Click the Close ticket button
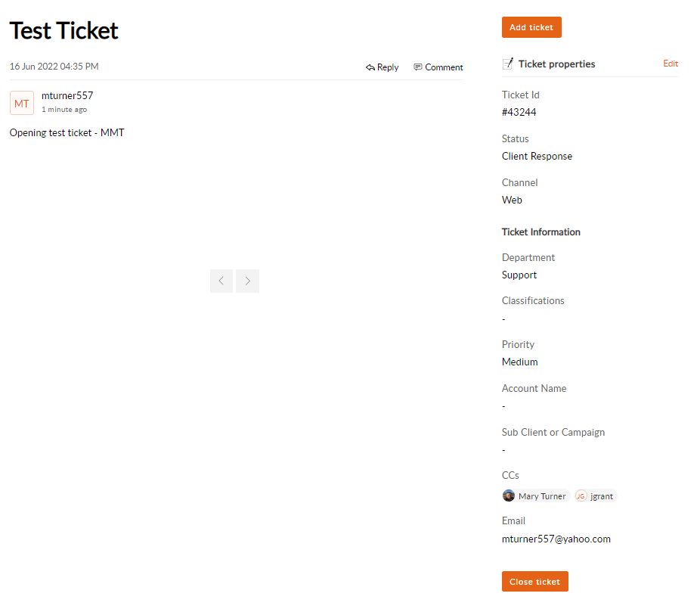The image size is (700, 612). coord(534,581)
